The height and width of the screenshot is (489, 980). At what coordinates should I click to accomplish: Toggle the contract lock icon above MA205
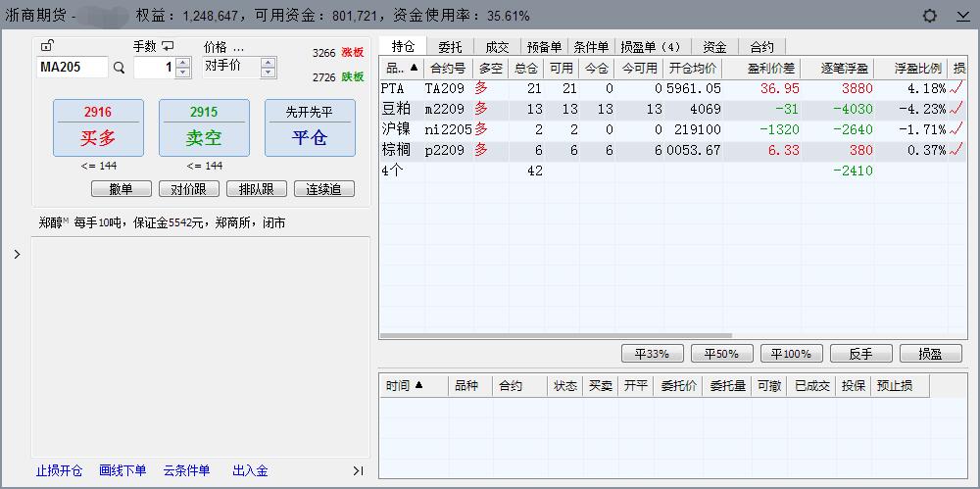coord(47,46)
